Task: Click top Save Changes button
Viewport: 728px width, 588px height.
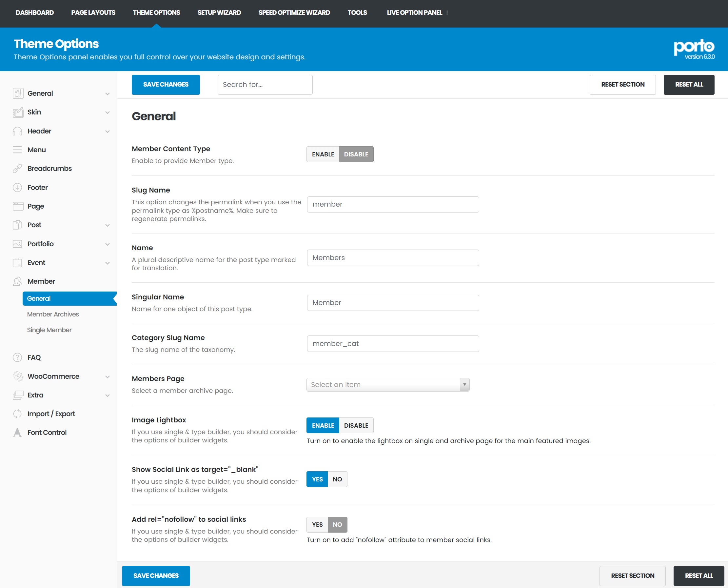Action: 166,85
